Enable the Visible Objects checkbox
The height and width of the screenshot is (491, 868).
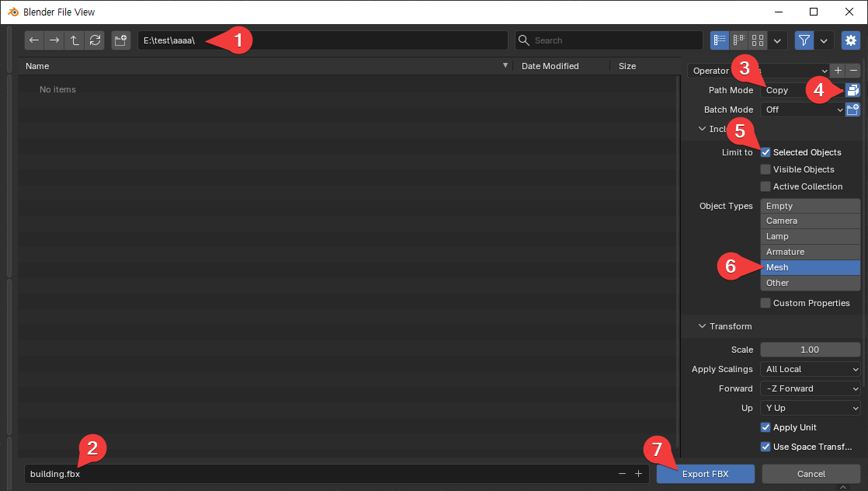click(766, 169)
